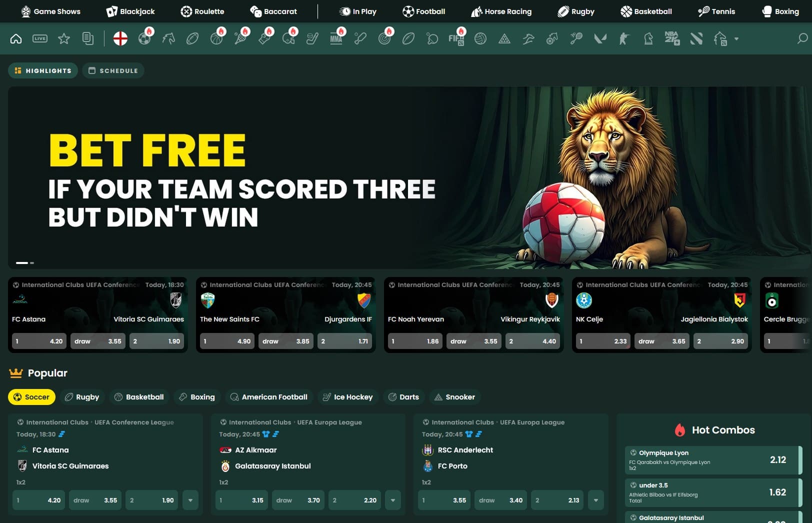Open the Home icon in sports toolbar
Screen dimensions: 812x523
point(16,38)
